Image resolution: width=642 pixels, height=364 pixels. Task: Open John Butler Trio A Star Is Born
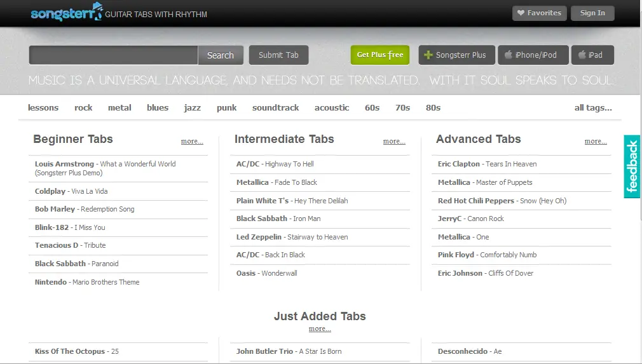289,351
